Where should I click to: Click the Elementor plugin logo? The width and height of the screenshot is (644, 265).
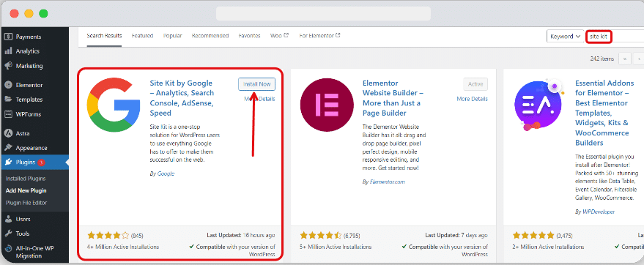click(x=327, y=105)
